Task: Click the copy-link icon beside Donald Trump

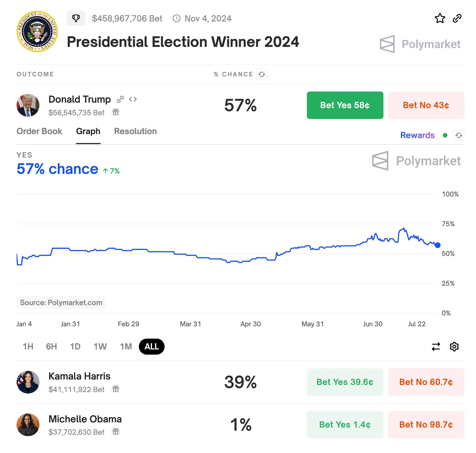Action: click(x=120, y=99)
